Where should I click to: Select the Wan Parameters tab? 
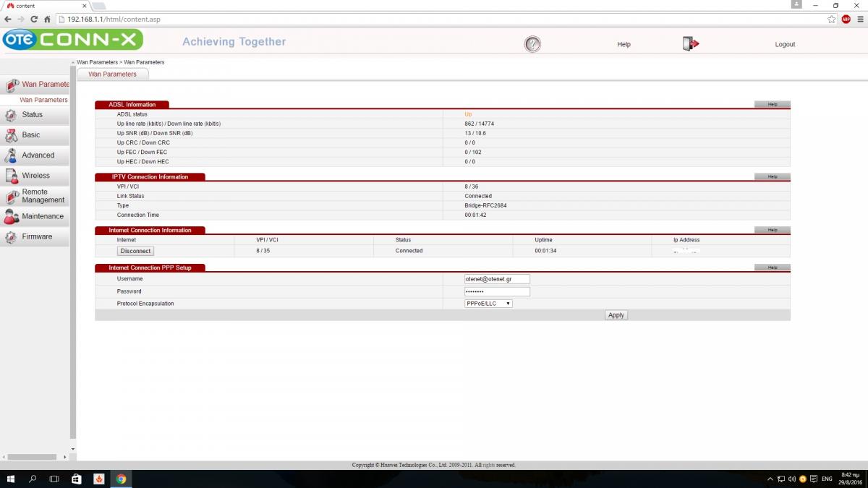click(x=112, y=74)
